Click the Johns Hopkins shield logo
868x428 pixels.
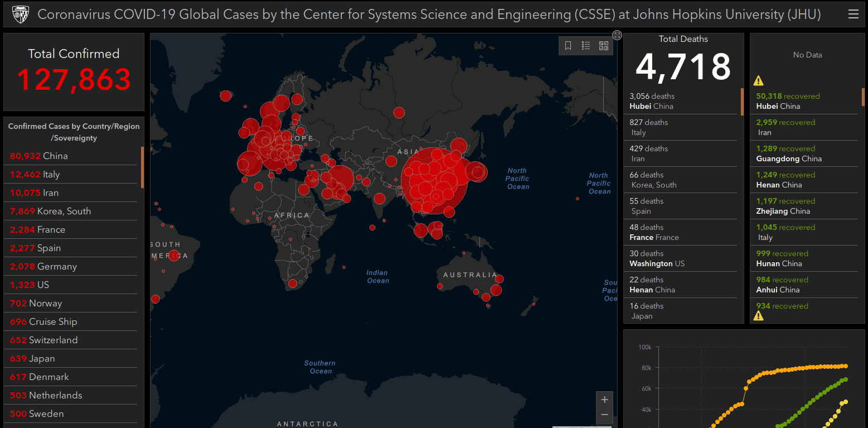coord(21,15)
